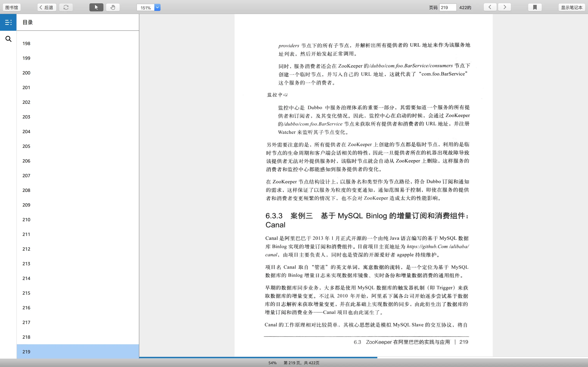Viewport: 588px width, 367px height.
Task: Jump to page 205 in contents
Action: pyautogui.click(x=26, y=146)
